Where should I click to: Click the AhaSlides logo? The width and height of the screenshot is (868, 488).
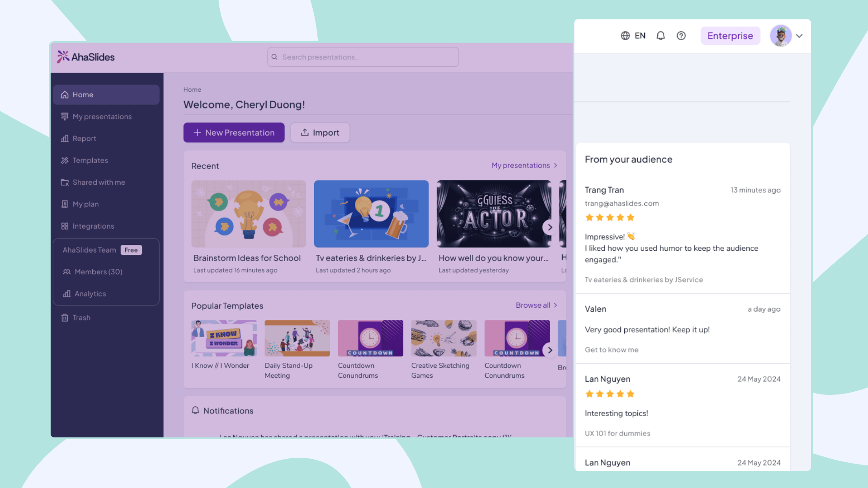86,57
